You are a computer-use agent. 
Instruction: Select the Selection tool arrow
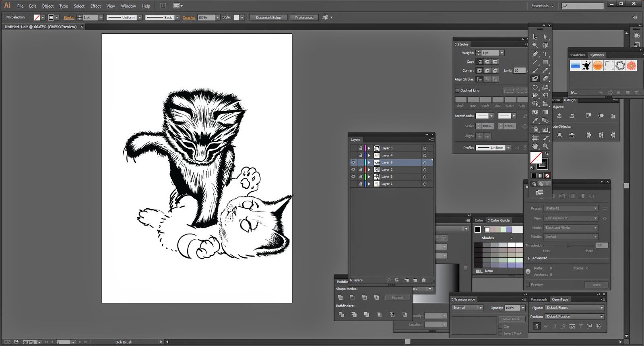click(535, 37)
